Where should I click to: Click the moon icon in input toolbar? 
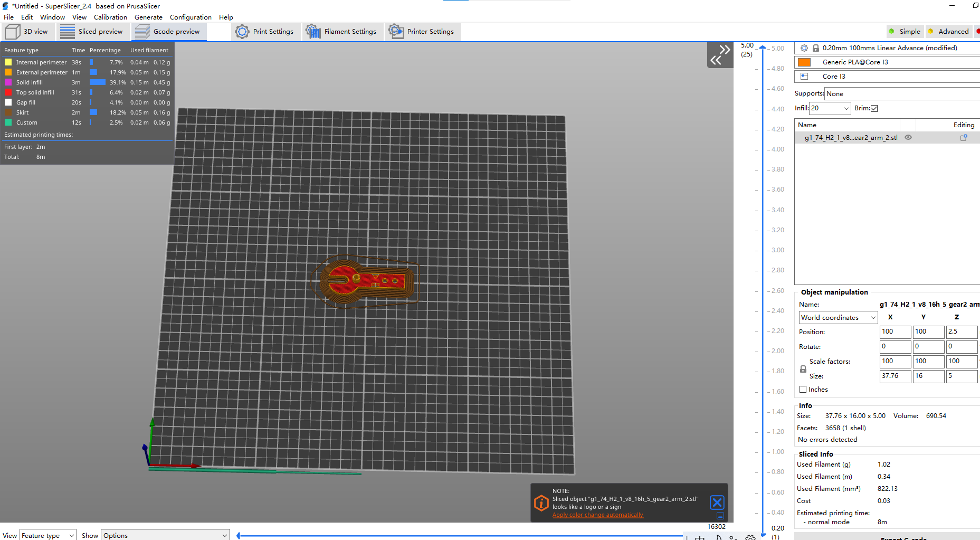(x=718, y=537)
